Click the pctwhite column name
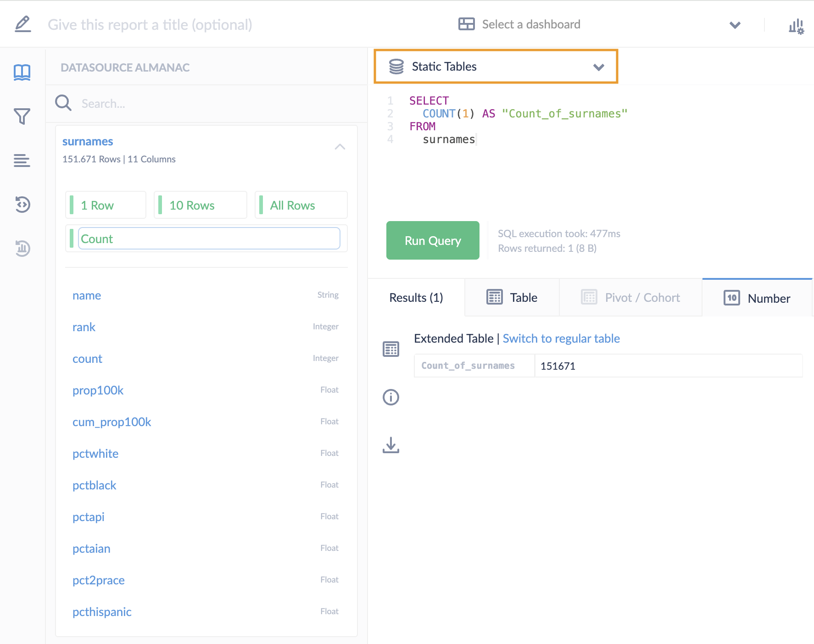Viewport: 814px width, 644px height. tap(95, 454)
